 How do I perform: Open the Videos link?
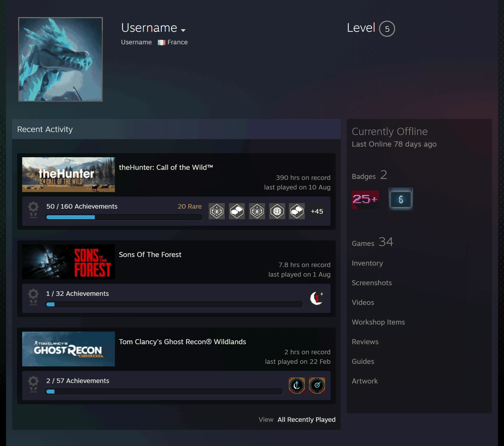363,302
